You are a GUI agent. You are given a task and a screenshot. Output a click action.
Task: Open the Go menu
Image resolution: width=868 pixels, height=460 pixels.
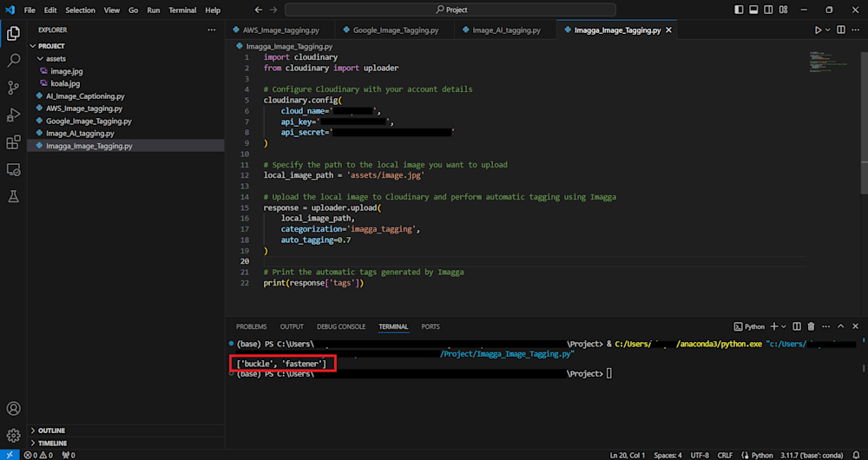pyautogui.click(x=134, y=10)
